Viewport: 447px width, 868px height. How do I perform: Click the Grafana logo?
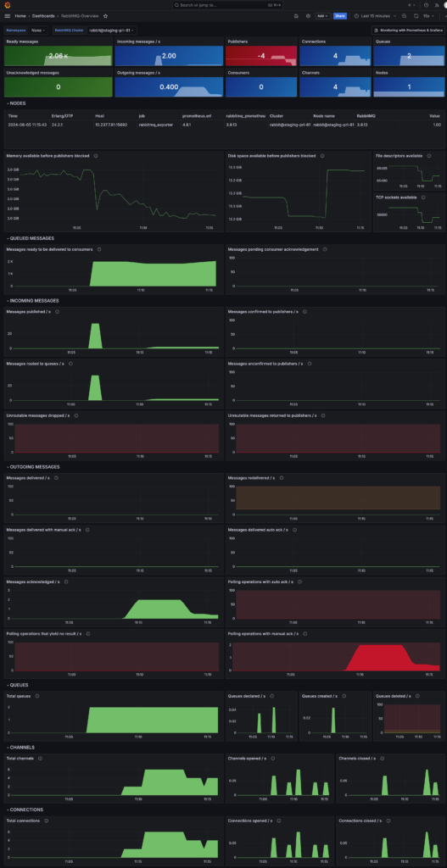(7, 5)
